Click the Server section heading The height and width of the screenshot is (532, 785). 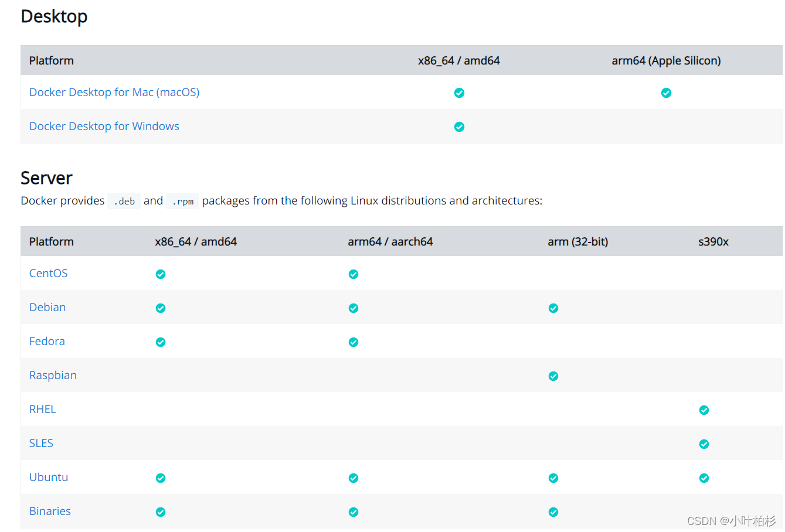46,178
